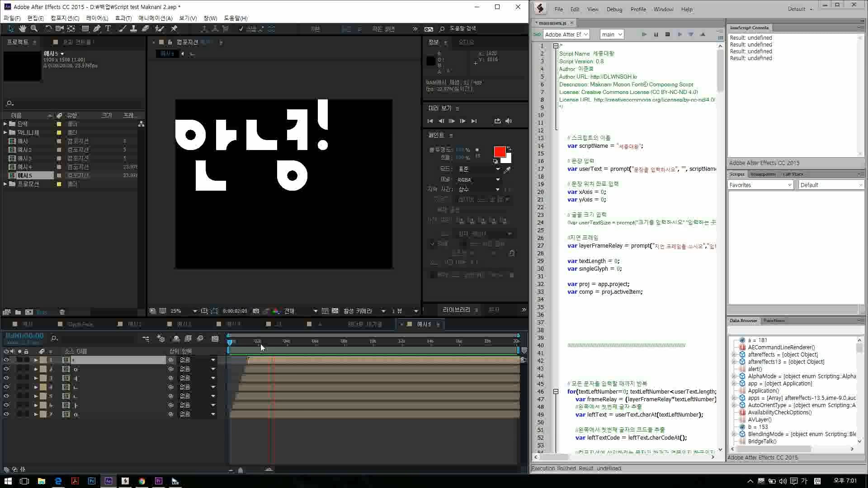Image resolution: width=868 pixels, height=488 pixels.
Task: Select the Brush tool
Action: point(122,28)
